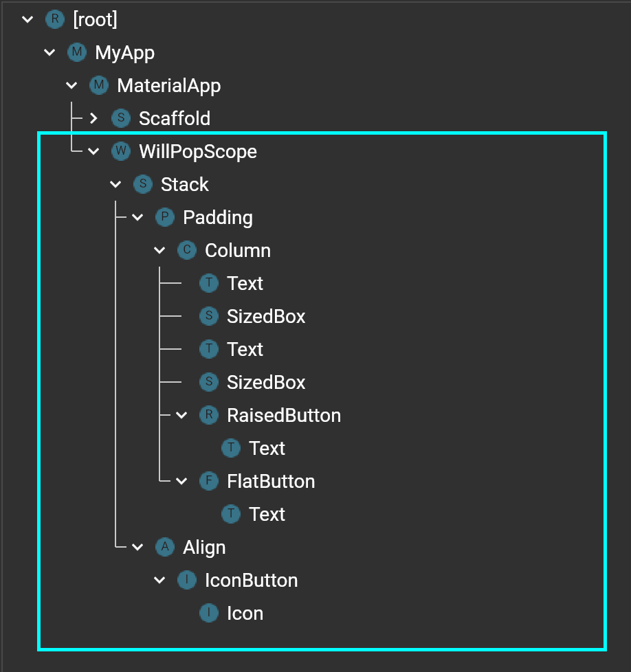Click the S icon beside Stack

(x=142, y=184)
